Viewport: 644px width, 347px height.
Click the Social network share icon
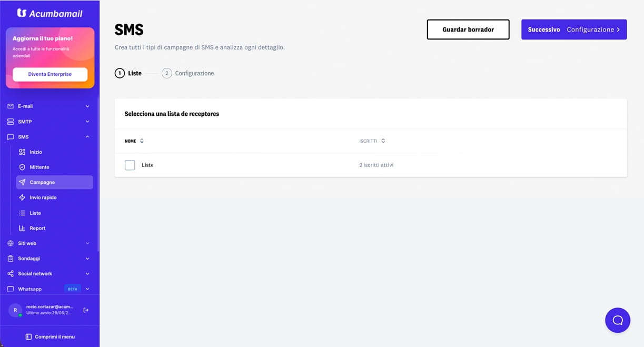pos(11,274)
